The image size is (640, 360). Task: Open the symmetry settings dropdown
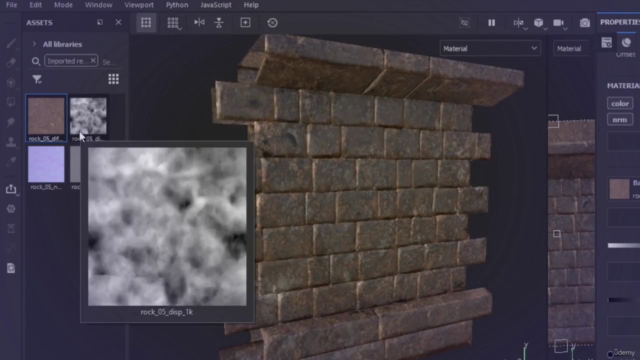519,23
